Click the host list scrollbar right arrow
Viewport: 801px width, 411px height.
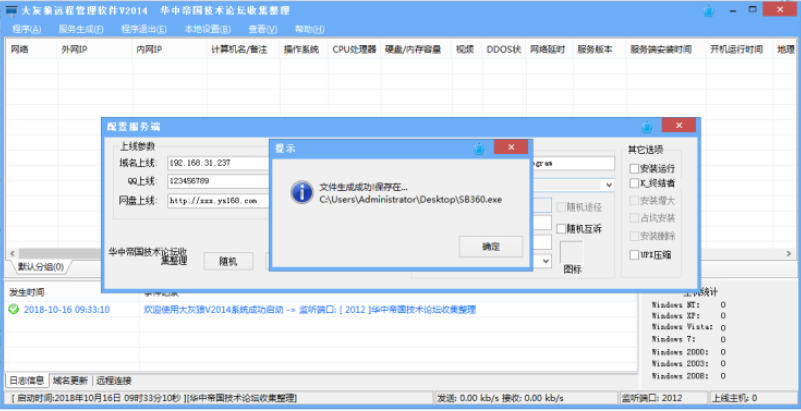coord(789,254)
